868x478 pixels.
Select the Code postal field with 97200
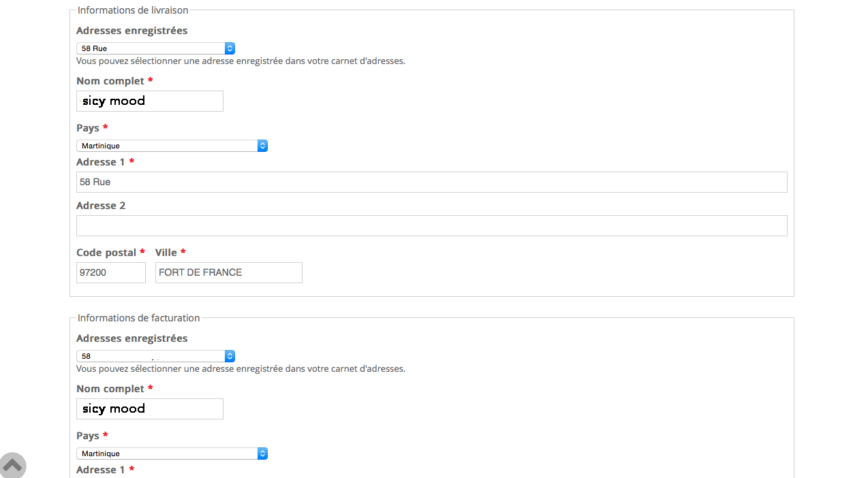click(111, 273)
